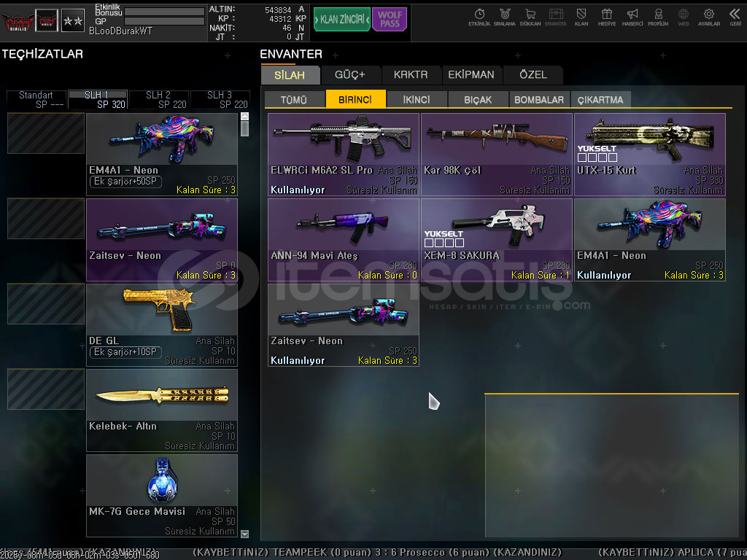
Task: Switch to the ÖZEL inventory tab
Action: coord(533,75)
